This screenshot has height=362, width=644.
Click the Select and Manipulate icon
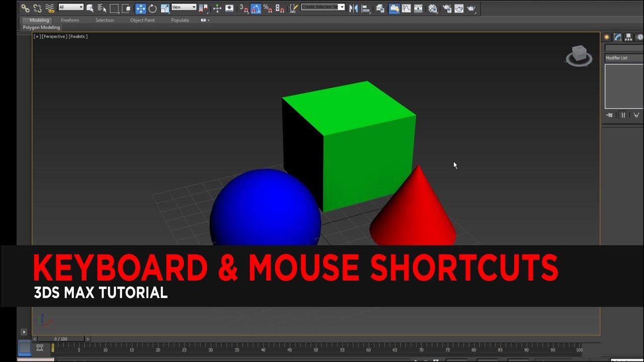tap(217, 8)
